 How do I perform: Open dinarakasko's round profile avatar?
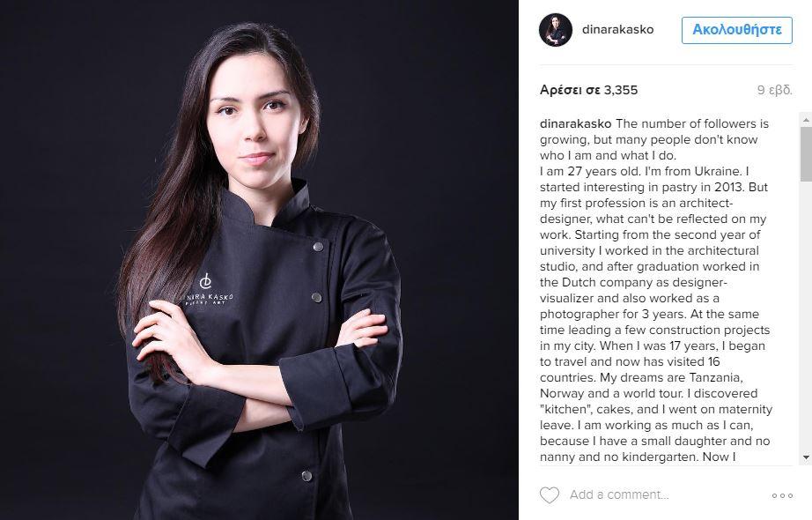coord(556,30)
